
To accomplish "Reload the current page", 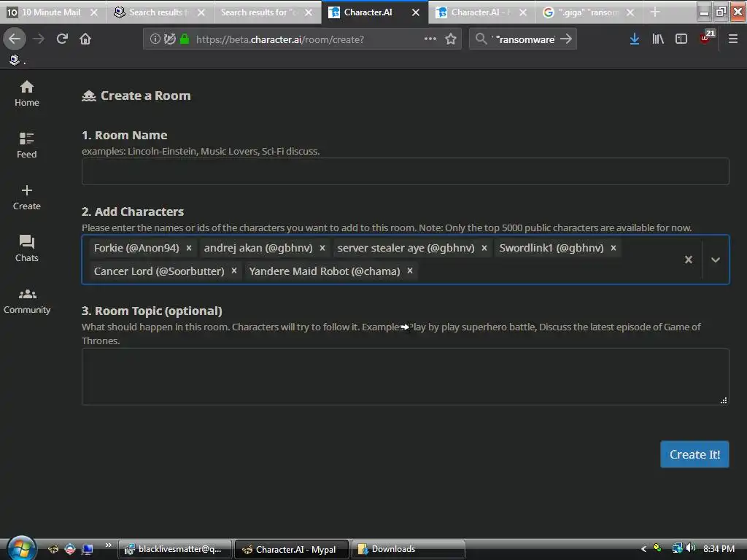I will (x=62, y=39).
